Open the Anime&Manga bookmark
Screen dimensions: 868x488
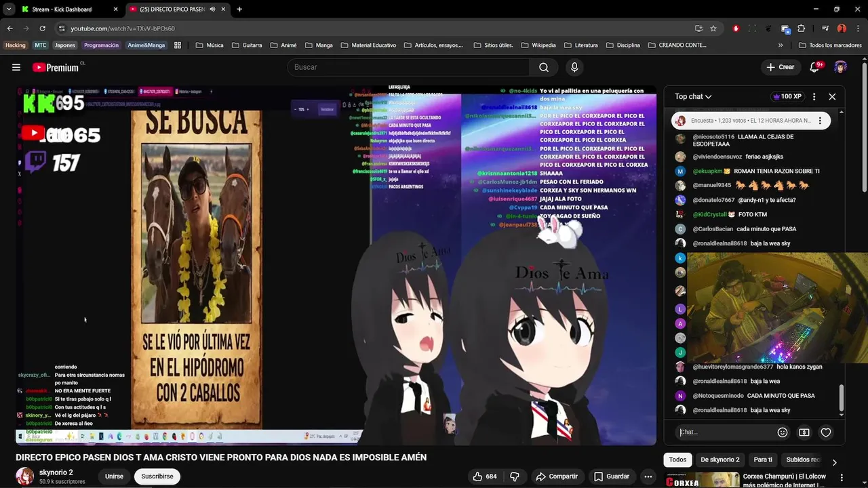146,45
